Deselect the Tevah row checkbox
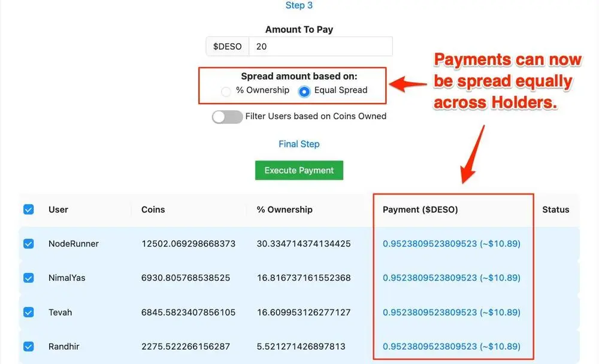The image size is (599, 364). click(x=28, y=312)
